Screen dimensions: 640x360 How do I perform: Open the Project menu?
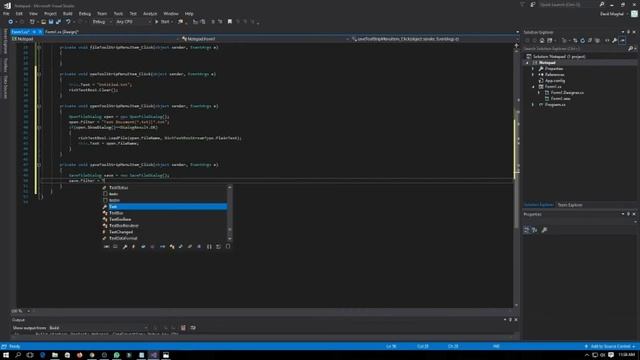pyautogui.click(x=50, y=13)
